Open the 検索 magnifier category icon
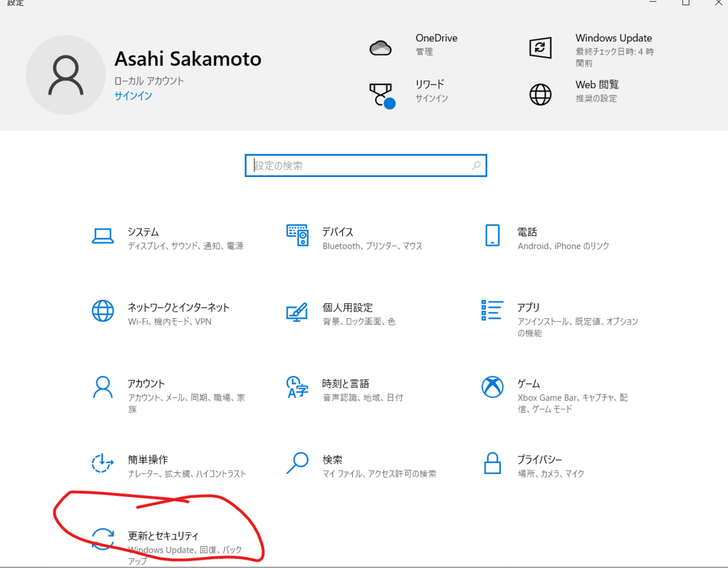Image resolution: width=728 pixels, height=568 pixels. coord(297,463)
